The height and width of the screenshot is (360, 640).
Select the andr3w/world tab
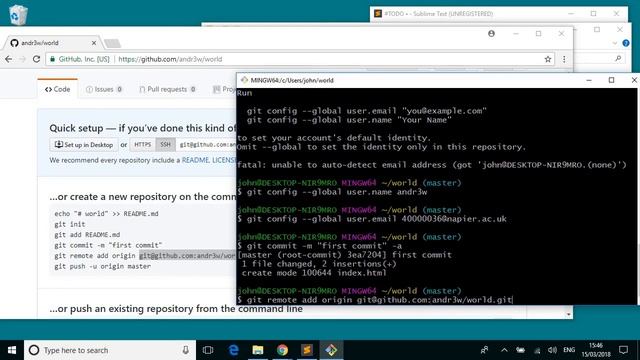pos(53,43)
